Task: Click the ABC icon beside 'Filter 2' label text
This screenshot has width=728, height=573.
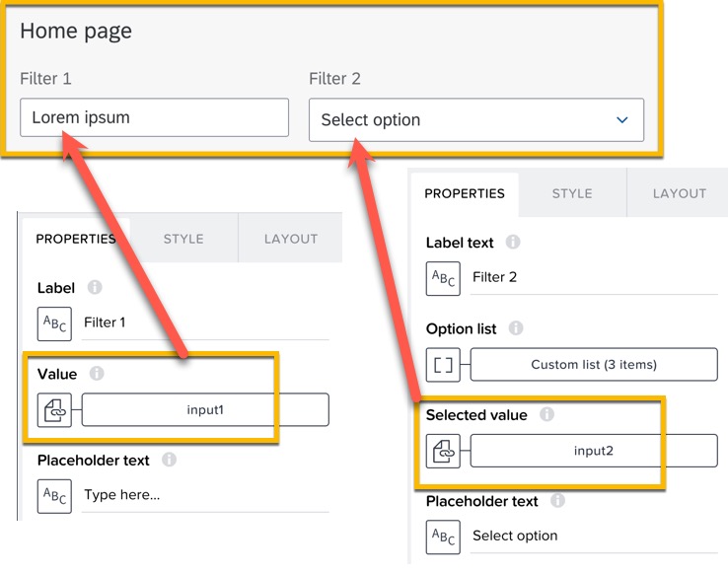Action: tap(443, 278)
